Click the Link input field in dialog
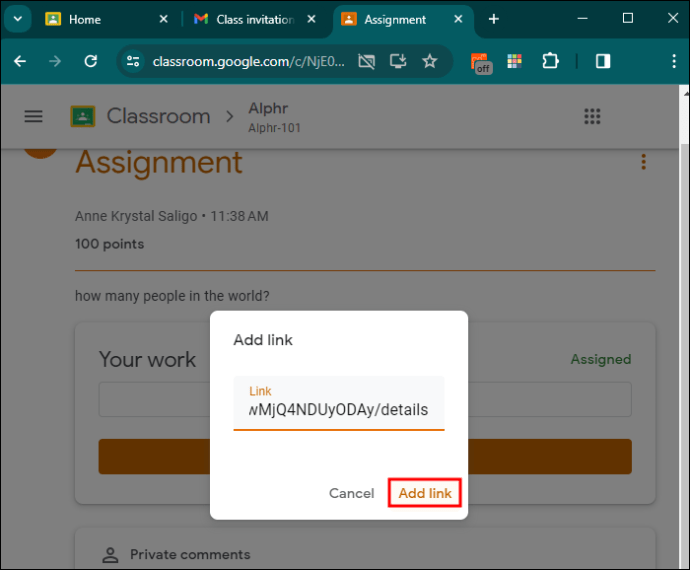Image resolution: width=690 pixels, height=570 pixels. 339,403
